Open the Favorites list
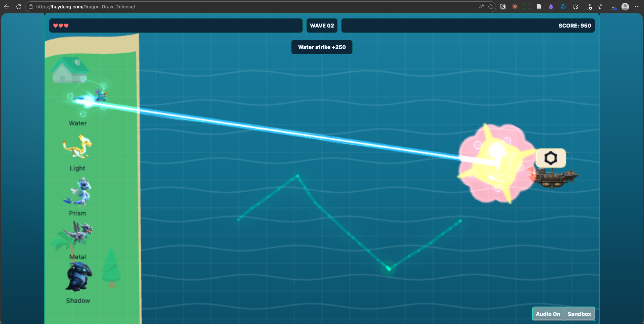 tap(601, 7)
